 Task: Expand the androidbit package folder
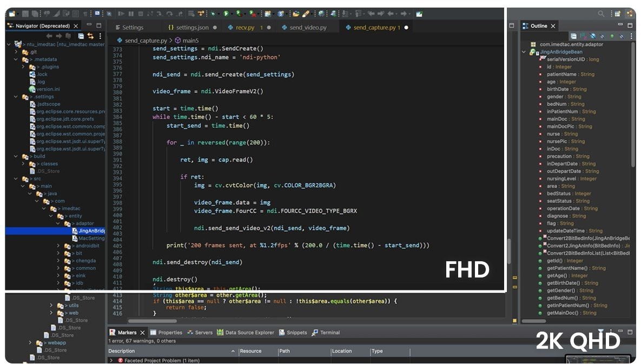click(58, 246)
